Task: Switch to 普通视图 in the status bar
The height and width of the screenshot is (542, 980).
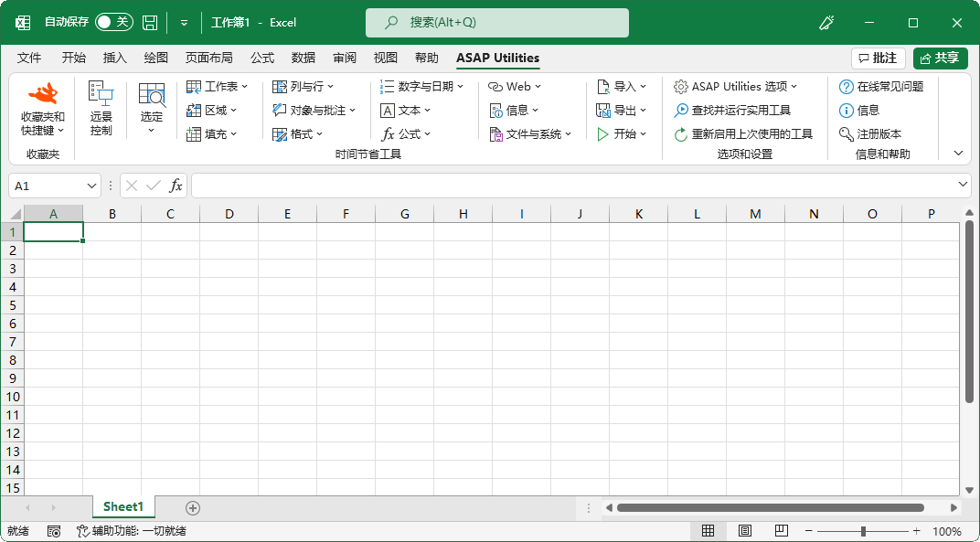Action: pyautogui.click(x=708, y=530)
